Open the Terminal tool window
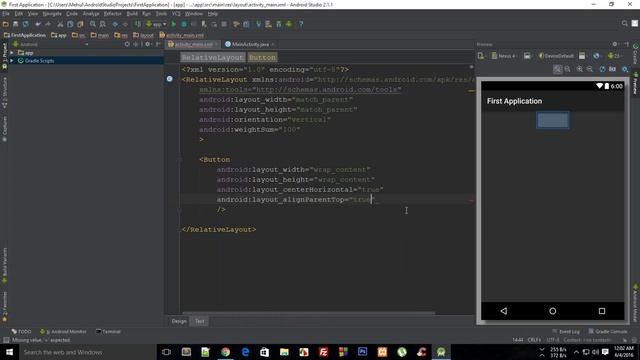Screen dimensions: 640x360 pyautogui.click(x=108, y=331)
